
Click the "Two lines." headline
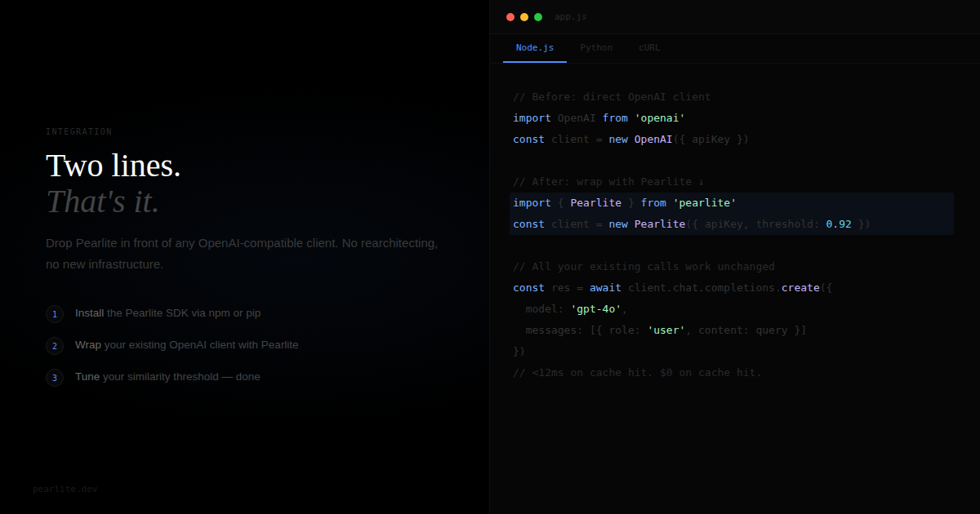point(114,166)
